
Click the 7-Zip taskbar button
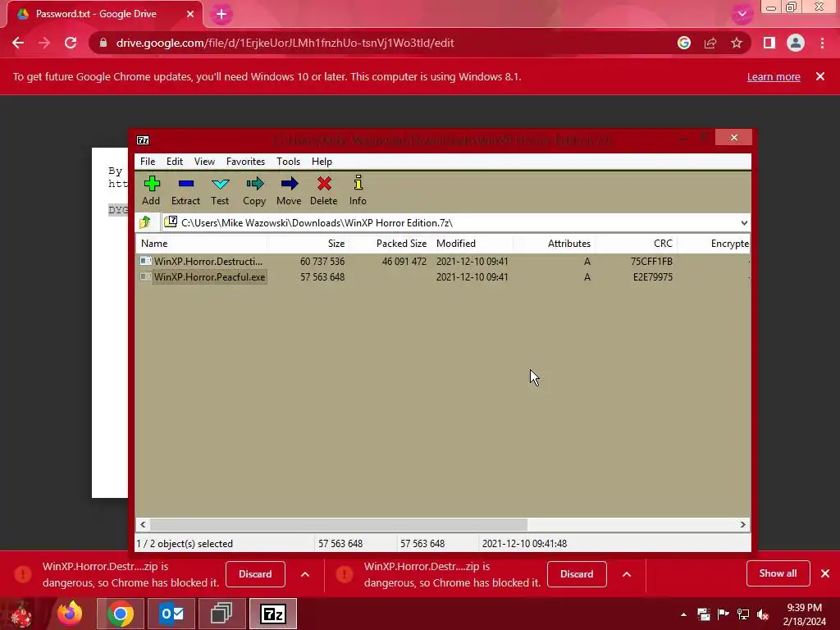click(272, 614)
